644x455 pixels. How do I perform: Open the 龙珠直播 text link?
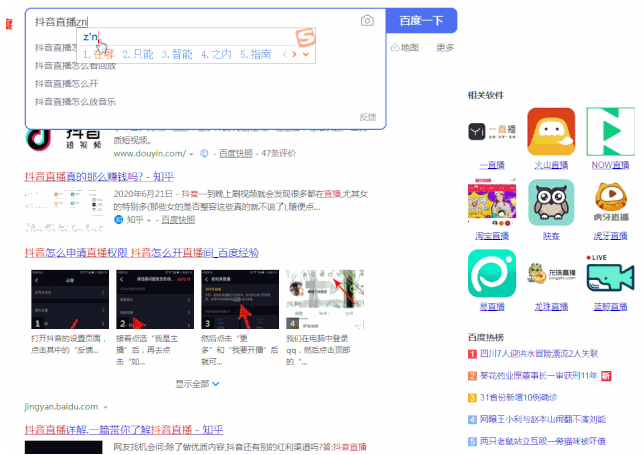(551, 306)
